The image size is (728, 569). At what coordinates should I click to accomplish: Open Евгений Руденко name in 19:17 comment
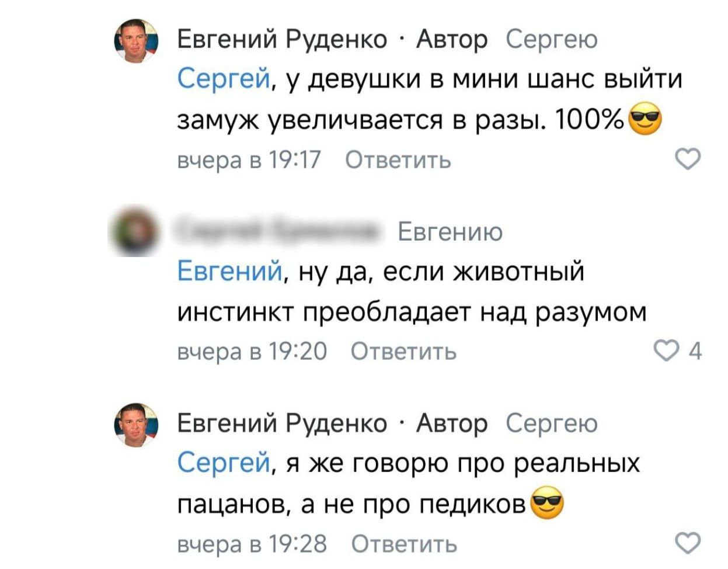pyautogui.click(x=282, y=40)
